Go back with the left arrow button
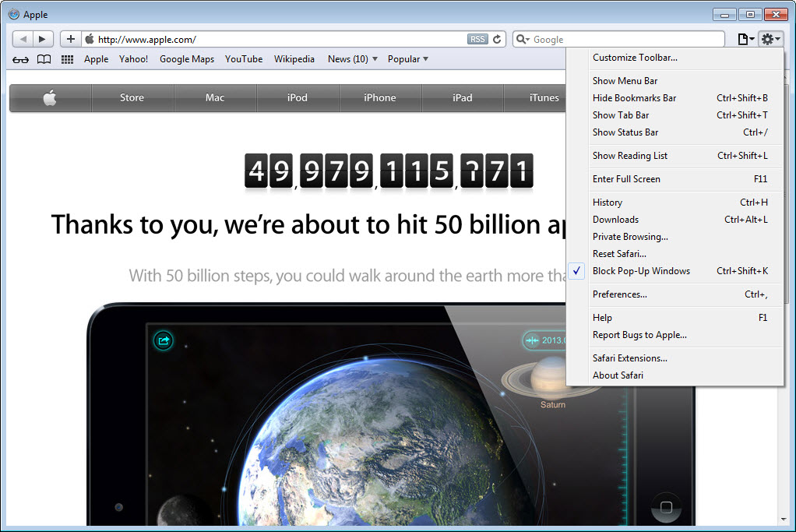The width and height of the screenshot is (796, 532). [23, 39]
